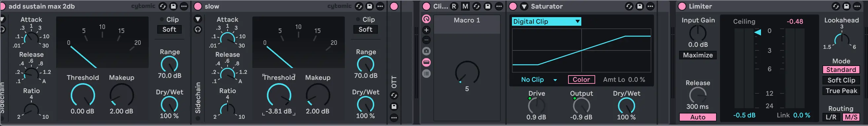
Task: Save preset of the slow device
Action: click(x=370, y=6)
